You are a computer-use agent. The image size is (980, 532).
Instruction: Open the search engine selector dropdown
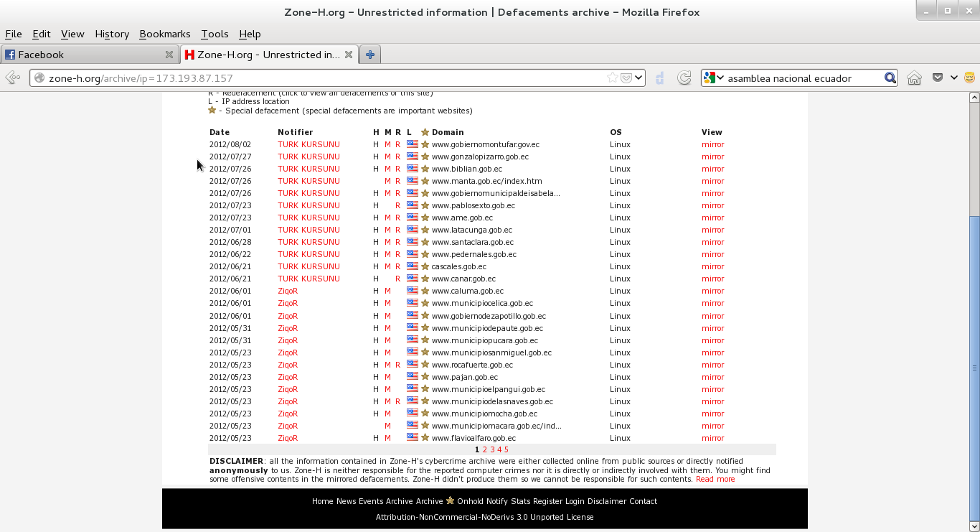(x=720, y=78)
